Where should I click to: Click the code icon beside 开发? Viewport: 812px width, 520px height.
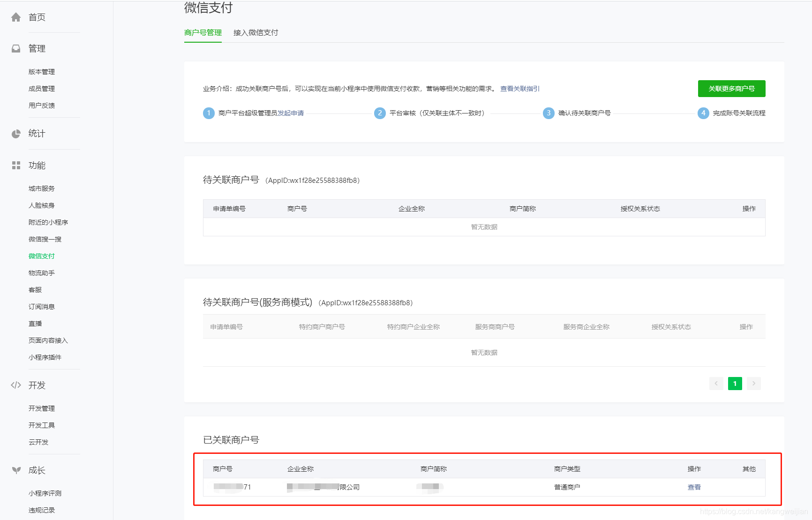tap(16, 385)
